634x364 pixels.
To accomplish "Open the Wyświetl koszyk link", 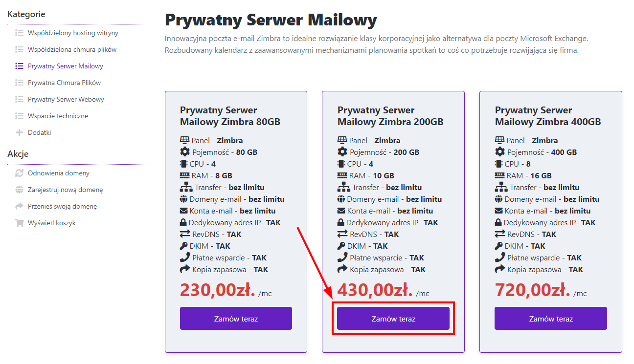I will tap(52, 223).
